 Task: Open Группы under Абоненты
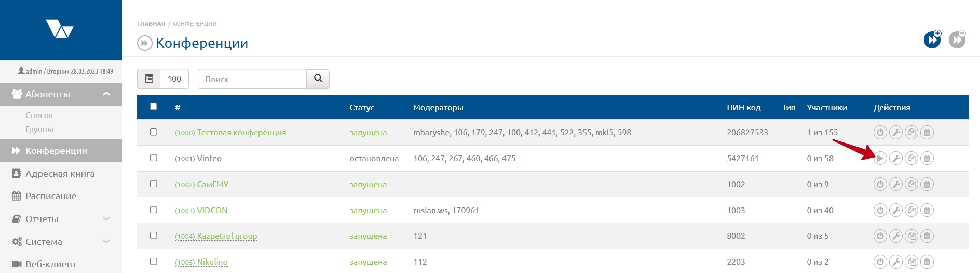pos(39,129)
